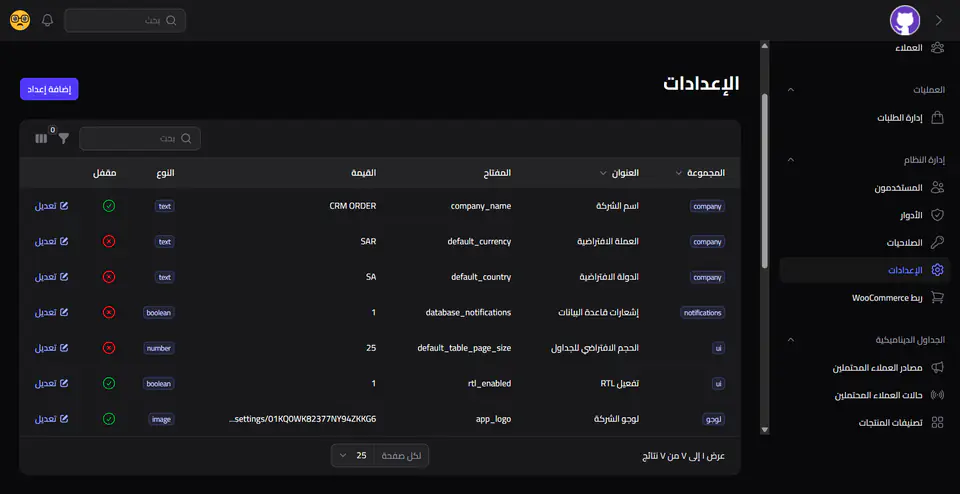Open إدارة الطلبات in sidebar
960x494 pixels.
[x=899, y=118]
